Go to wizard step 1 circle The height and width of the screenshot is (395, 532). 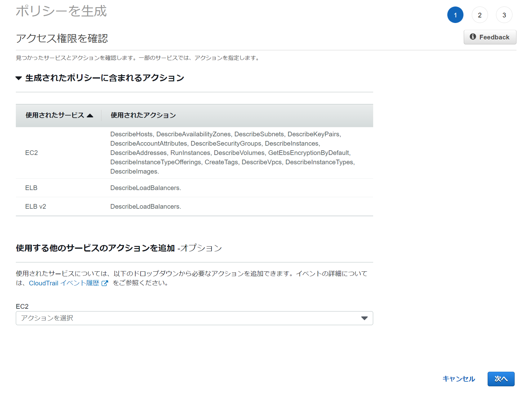point(455,15)
